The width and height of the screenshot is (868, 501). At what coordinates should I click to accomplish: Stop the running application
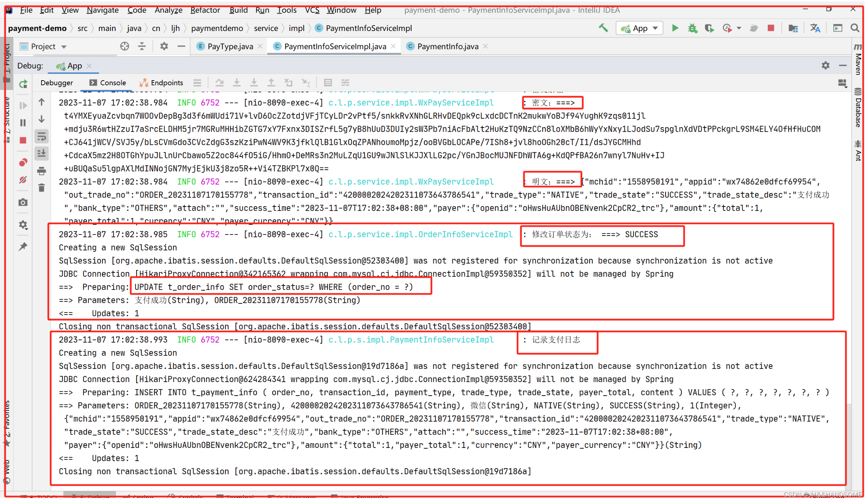click(x=771, y=28)
